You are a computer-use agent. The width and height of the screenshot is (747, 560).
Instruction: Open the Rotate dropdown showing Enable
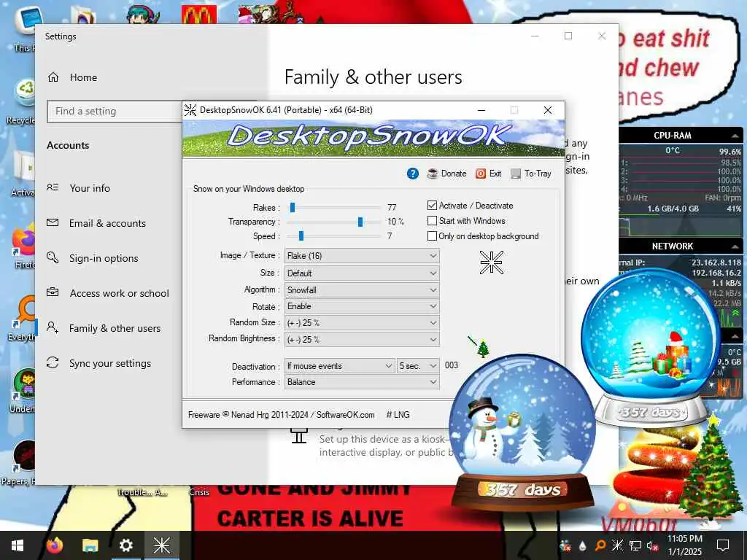[x=362, y=306]
